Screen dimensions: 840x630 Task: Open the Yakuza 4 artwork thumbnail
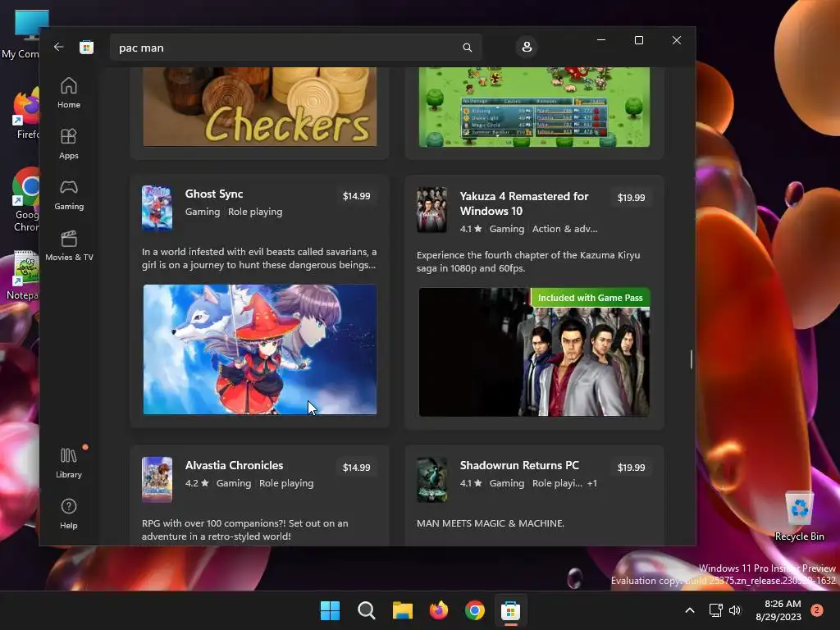pyautogui.click(x=534, y=352)
